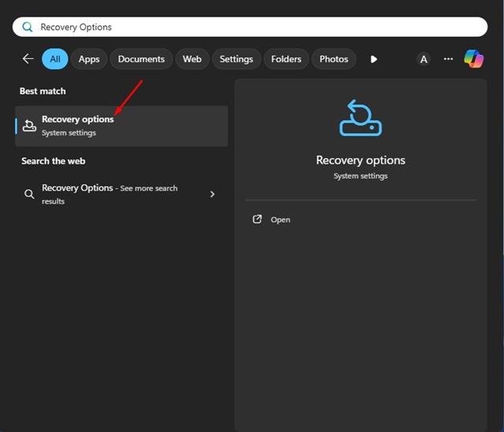The height and width of the screenshot is (432, 504).
Task: Switch to the Folders filter tab
Action: point(286,59)
